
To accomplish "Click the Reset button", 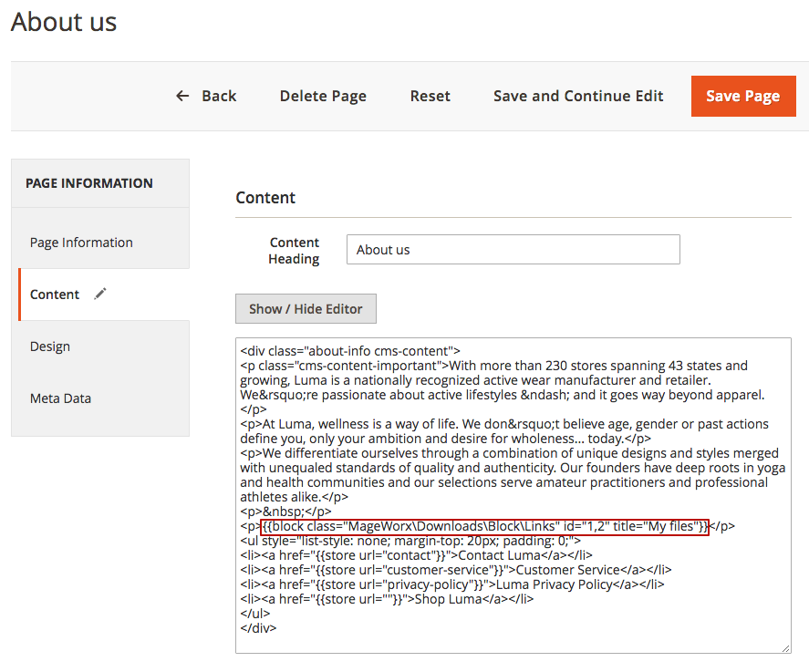I will (x=430, y=96).
